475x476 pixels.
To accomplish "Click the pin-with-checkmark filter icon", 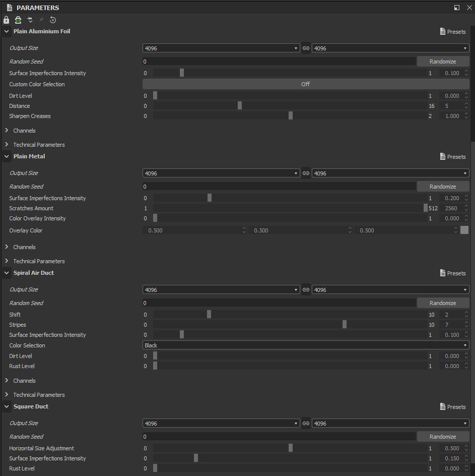I will tap(30, 20).
